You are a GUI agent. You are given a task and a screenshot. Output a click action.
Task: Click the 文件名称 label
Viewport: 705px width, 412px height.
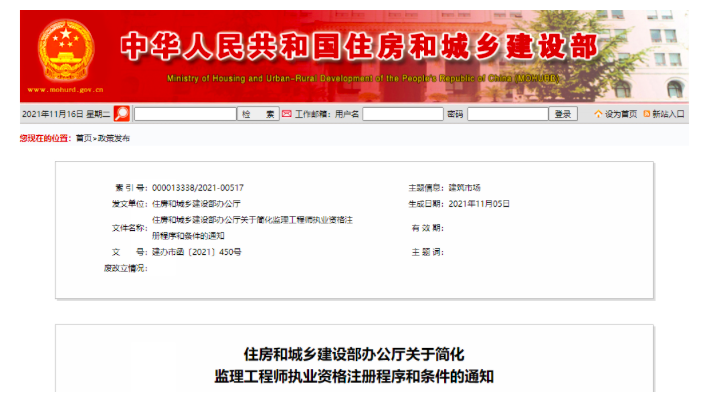(x=129, y=228)
